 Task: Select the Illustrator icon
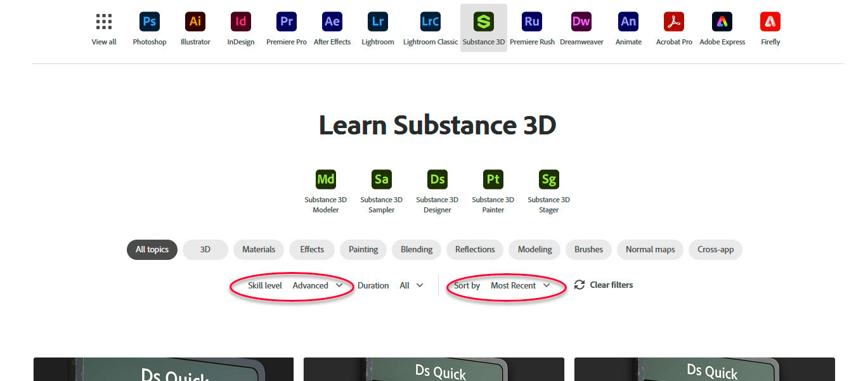(195, 21)
